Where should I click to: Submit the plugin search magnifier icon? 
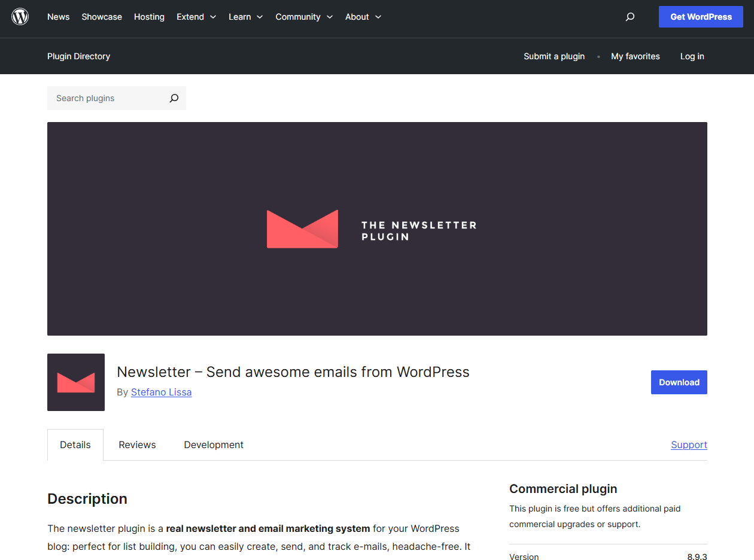point(174,98)
